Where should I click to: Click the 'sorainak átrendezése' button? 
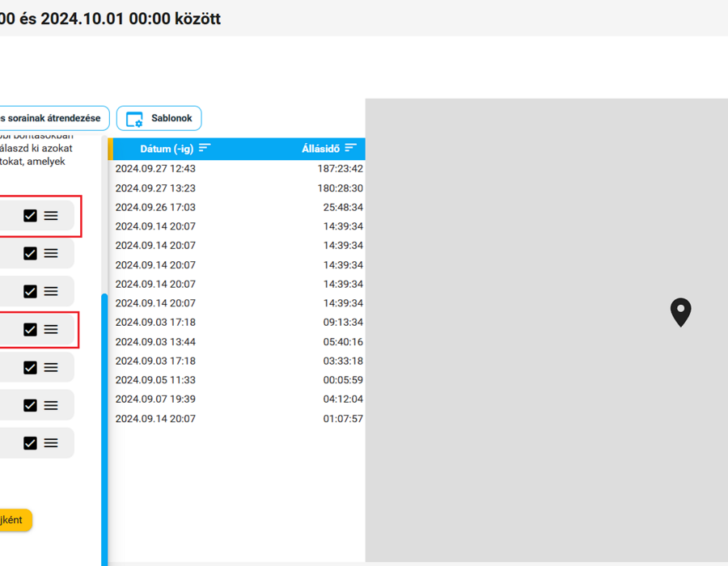pyautogui.click(x=54, y=118)
